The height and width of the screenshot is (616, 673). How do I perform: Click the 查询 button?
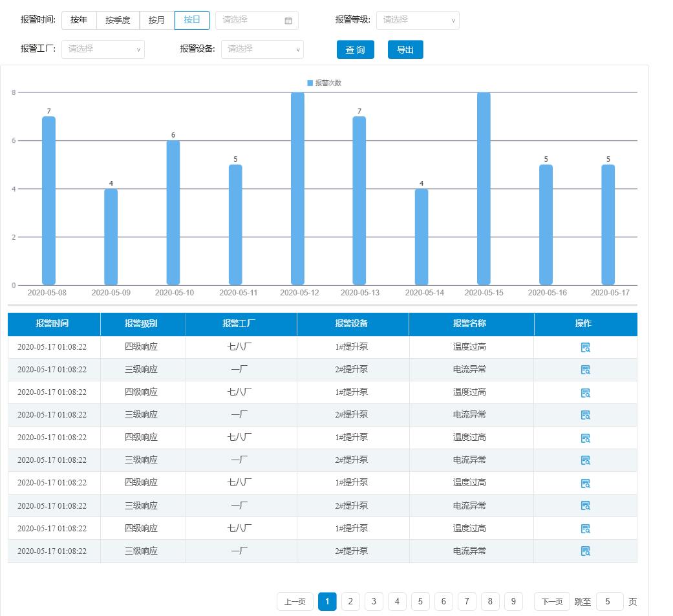(x=355, y=50)
